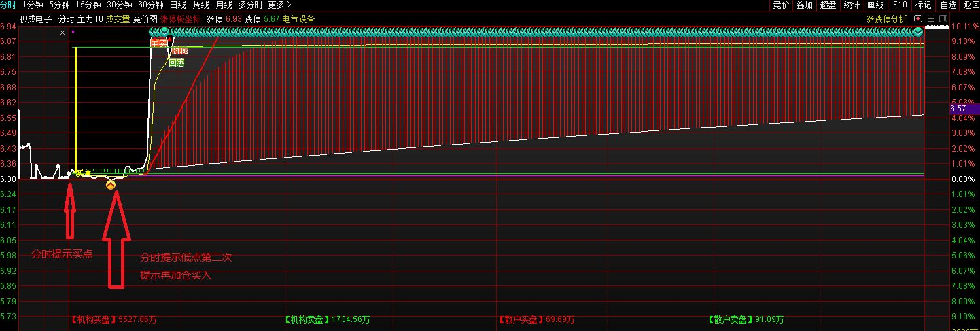980x331 pixels.
Task: Open the 超盘 view
Action: [828, 5]
